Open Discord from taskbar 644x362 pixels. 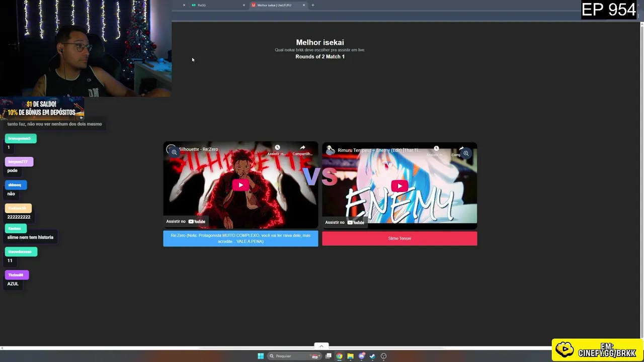click(x=361, y=356)
